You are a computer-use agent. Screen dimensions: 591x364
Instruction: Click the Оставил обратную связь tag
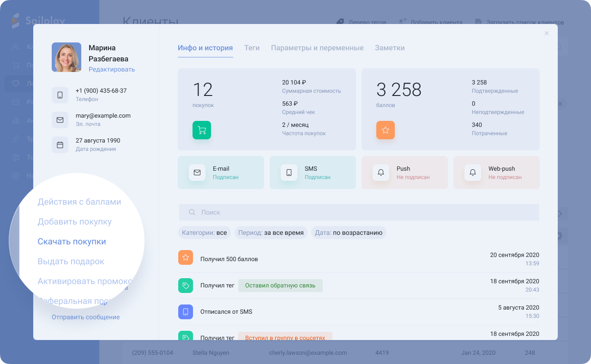click(280, 286)
